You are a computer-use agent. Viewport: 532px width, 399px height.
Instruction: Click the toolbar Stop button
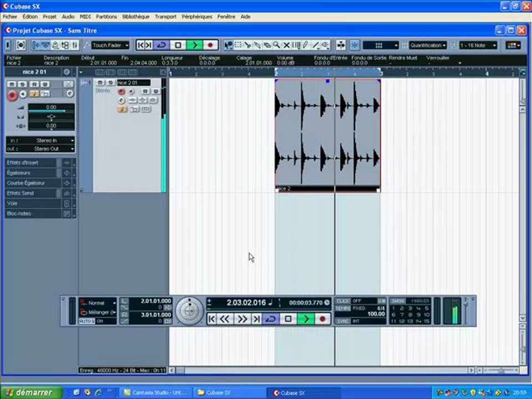(x=178, y=45)
